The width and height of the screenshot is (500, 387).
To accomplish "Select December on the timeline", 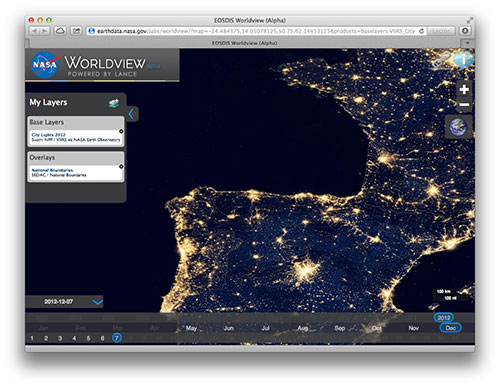I will [x=451, y=328].
